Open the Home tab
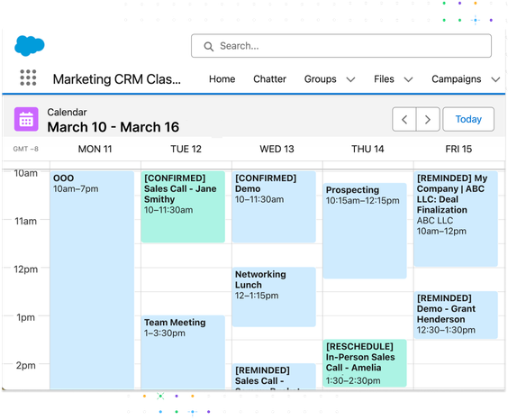Image resolution: width=508 pixels, height=420 pixels. [x=222, y=79]
